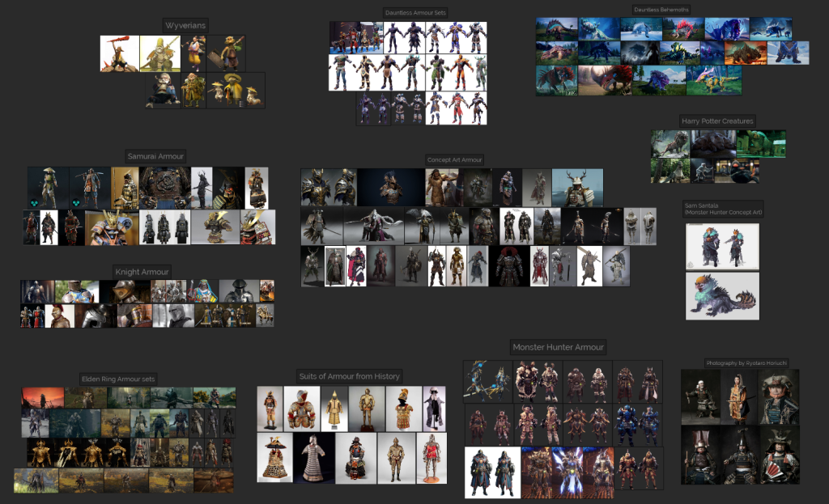Select the "Sam Santala (Monster Hunter Concept Art)" label
Screen dimensions: 829x504
[723, 209]
